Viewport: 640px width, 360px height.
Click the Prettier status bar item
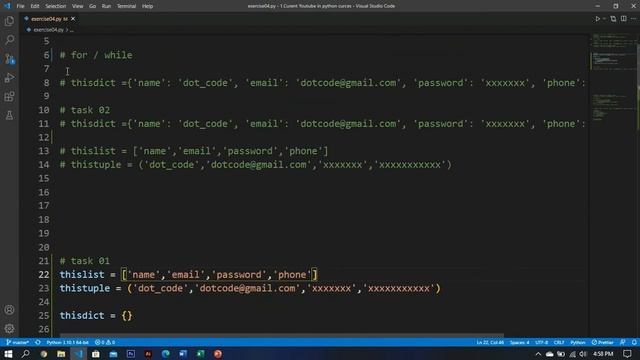coord(602,342)
